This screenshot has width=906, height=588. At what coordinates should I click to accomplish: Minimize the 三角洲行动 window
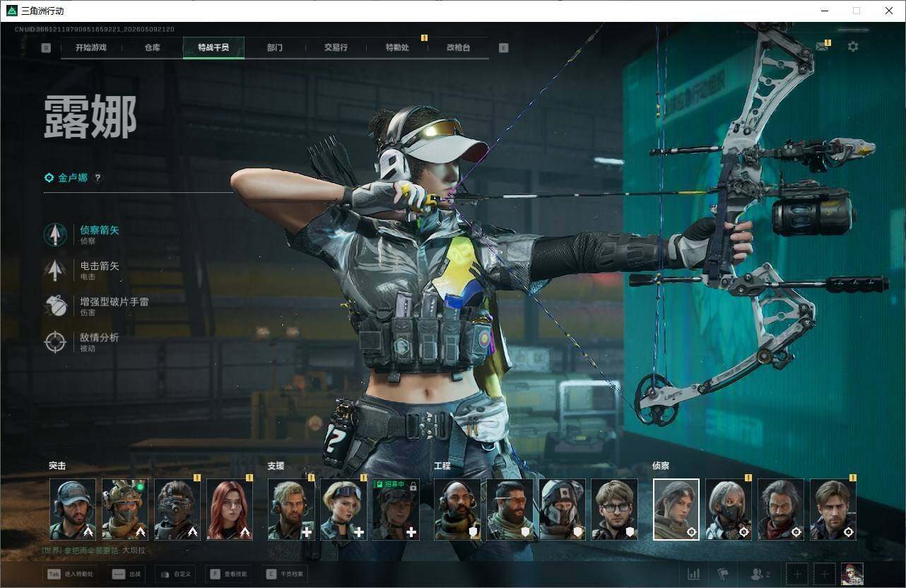825,11
